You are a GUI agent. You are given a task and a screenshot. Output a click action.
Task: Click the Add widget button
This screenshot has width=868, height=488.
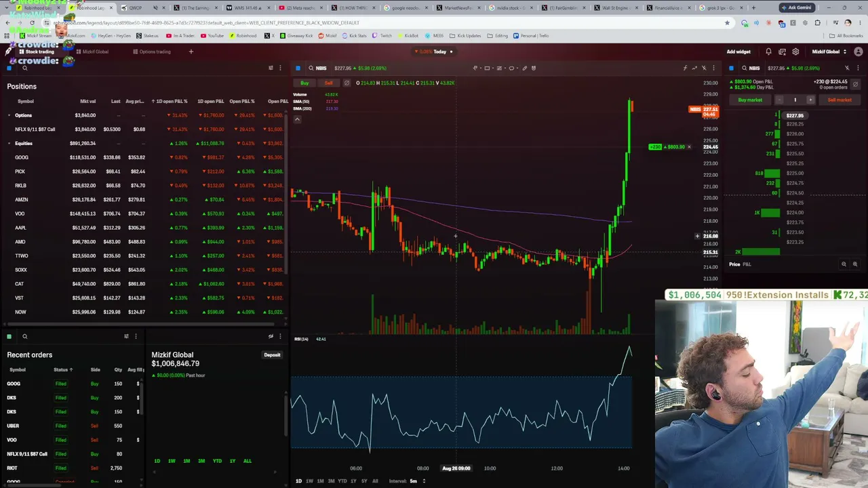(738, 52)
